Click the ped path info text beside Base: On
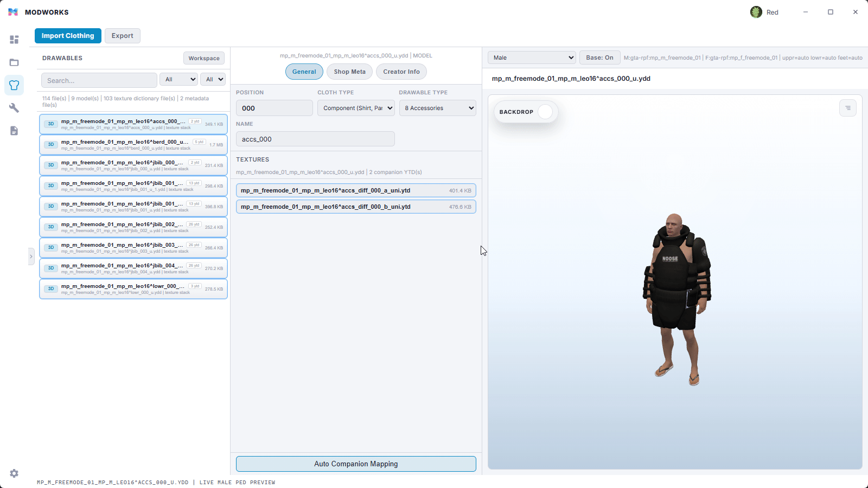 coord(743,57)
